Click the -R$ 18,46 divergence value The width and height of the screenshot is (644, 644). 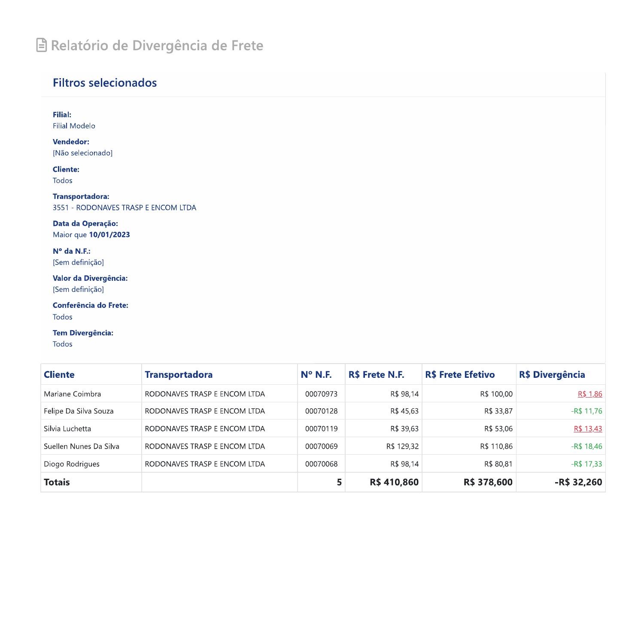586,446
